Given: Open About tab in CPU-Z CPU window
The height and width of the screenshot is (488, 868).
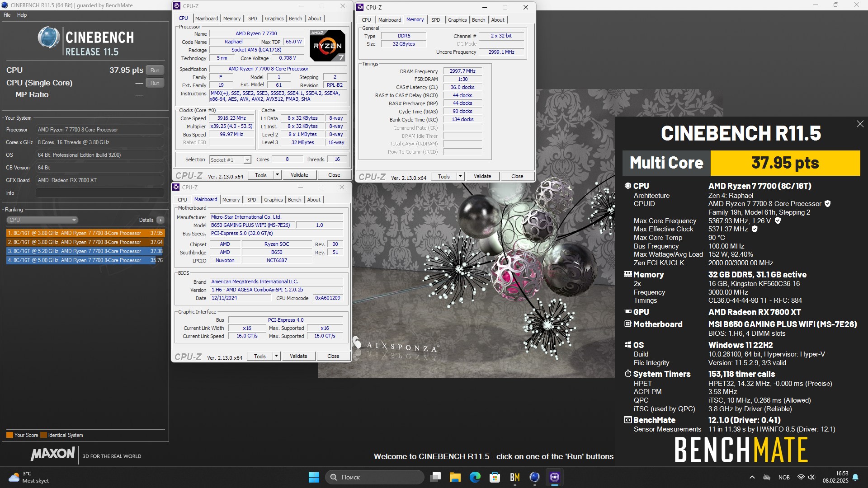Looking at the screenshot, I should click(315, 19).
